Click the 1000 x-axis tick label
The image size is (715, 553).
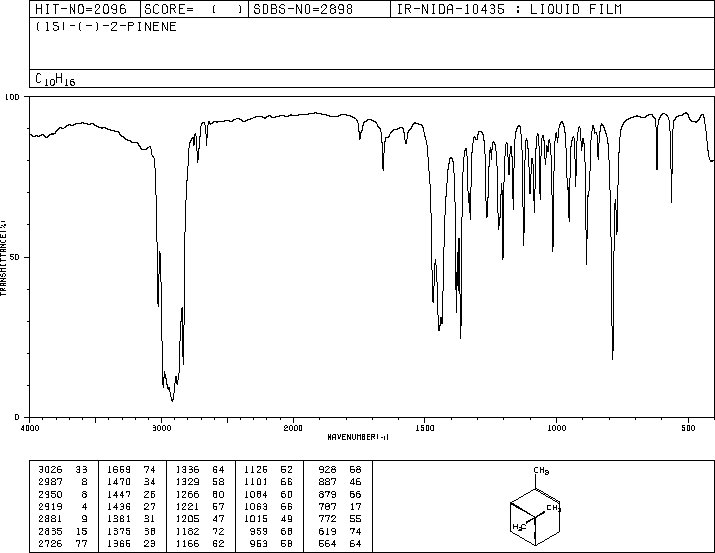(556, 428)
